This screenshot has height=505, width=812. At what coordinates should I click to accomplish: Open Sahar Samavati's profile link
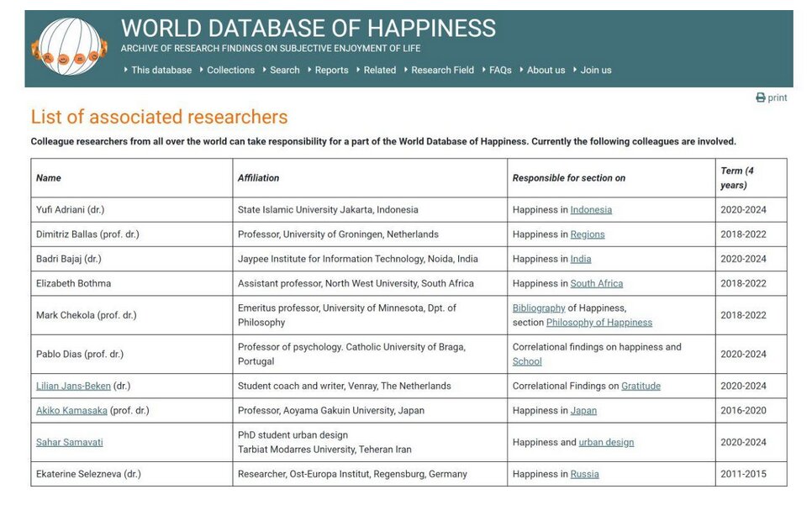(x=70, y=442)
